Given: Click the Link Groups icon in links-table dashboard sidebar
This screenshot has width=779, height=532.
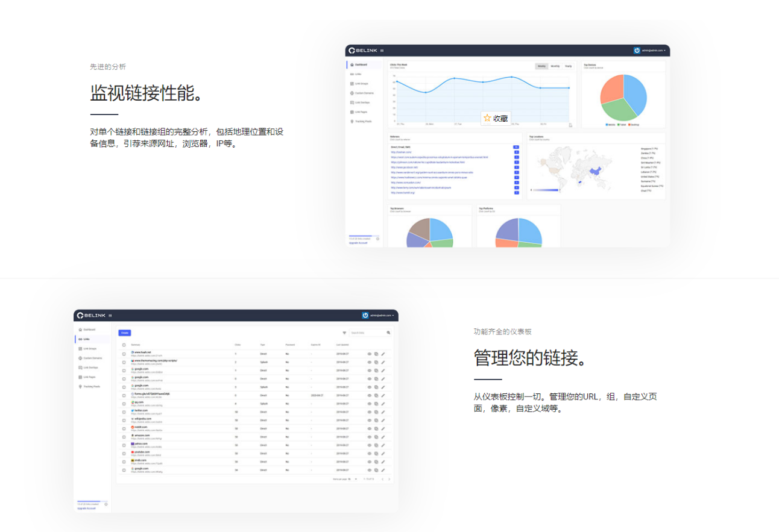Looking at the screenshot, I should [x=80, y=348].
